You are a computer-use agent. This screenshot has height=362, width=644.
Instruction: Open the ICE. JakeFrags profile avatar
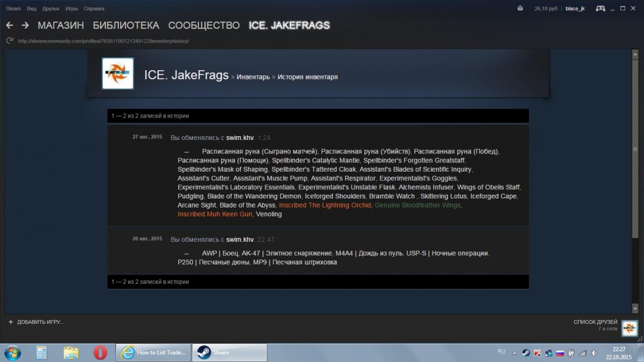(x=118, y=73)
